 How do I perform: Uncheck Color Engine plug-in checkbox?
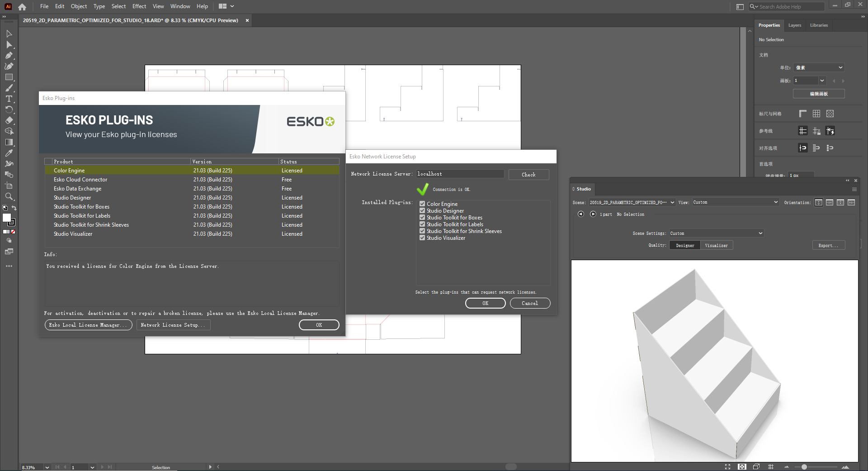(x=422, y=204)
